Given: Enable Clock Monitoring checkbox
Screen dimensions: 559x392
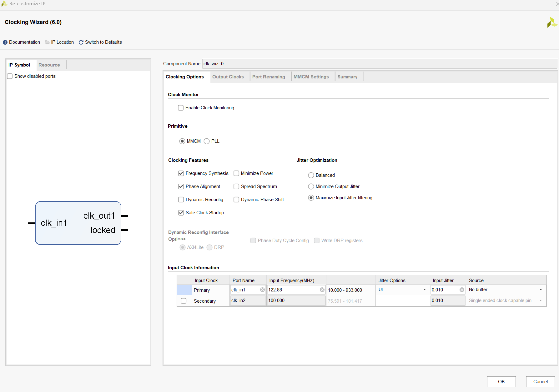Looking at the screenshot, I should pyautogui.click(x=181, y=108).
